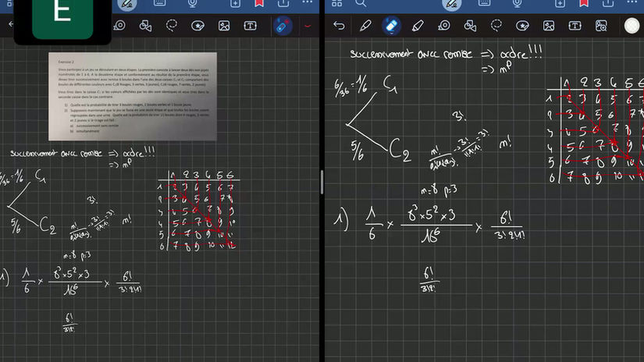Activate Laser pointer in left note window
644x362 pixels.
283,26
